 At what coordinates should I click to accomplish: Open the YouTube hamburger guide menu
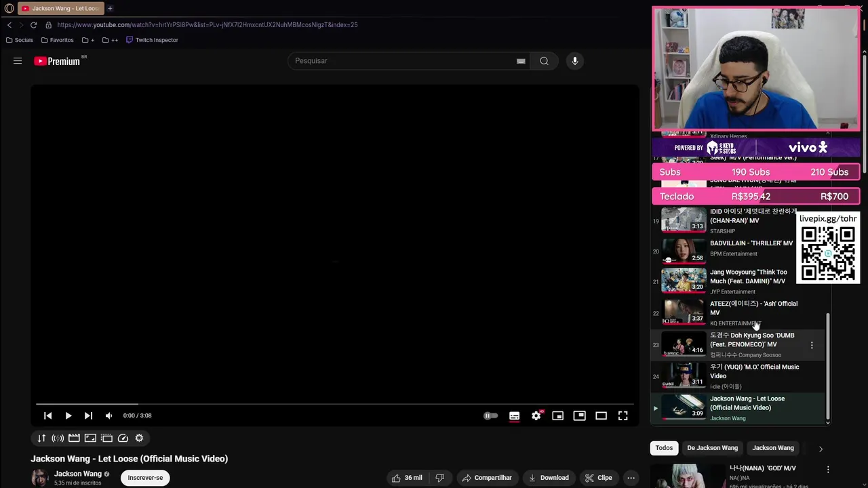tap(18, 61)
